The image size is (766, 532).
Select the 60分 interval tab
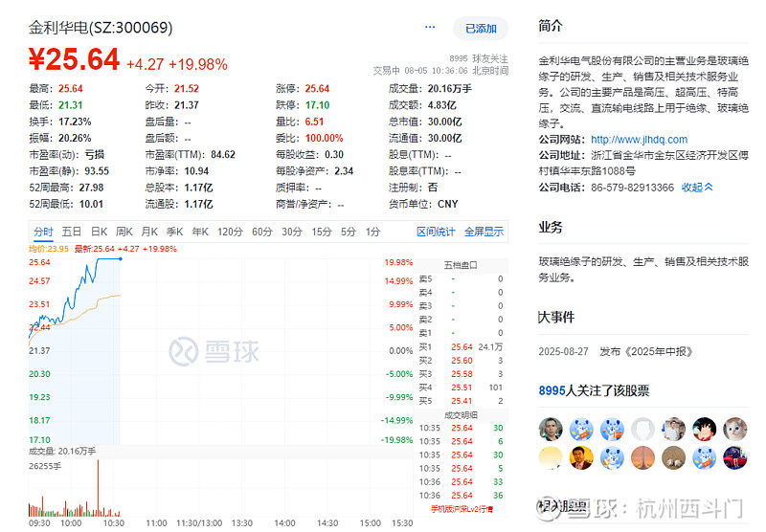tap(261, 232)
